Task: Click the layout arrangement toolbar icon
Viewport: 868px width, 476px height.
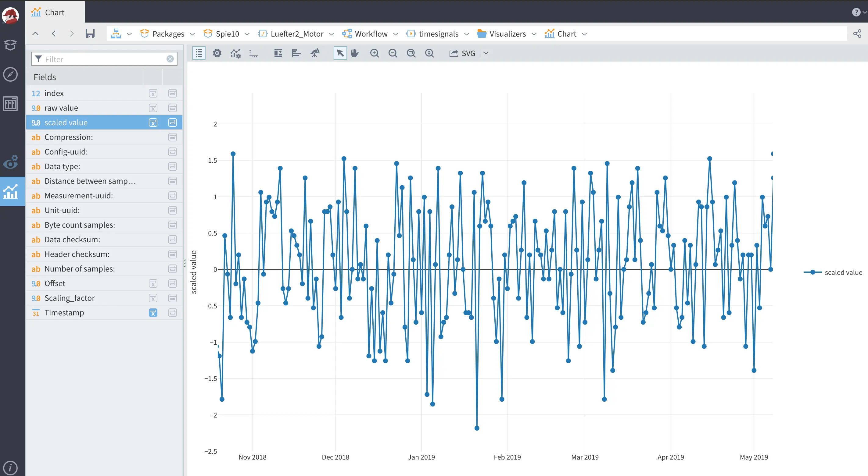Action: coord(278,53)
